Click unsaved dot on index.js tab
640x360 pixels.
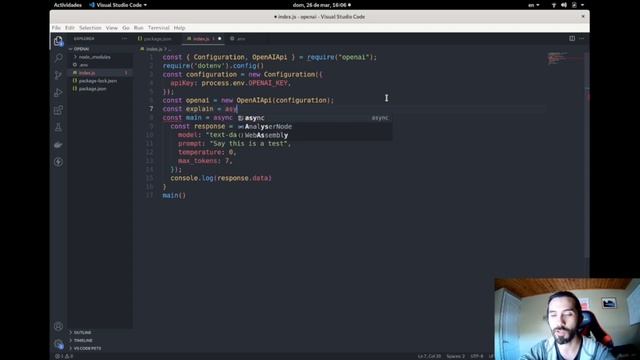click(220, 39)
